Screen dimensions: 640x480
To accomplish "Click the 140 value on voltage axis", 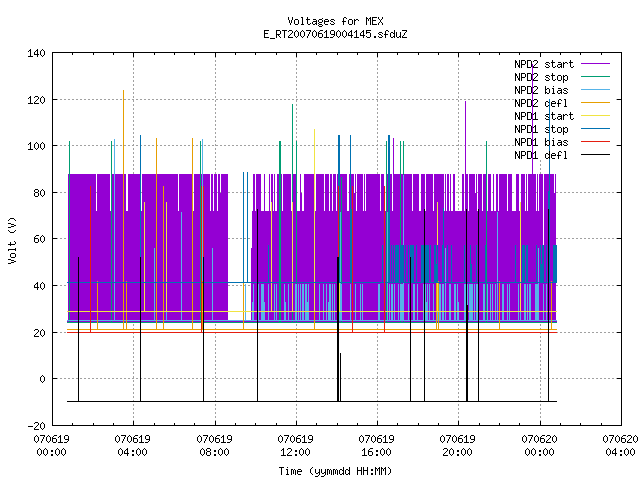I will click(36, 53).
